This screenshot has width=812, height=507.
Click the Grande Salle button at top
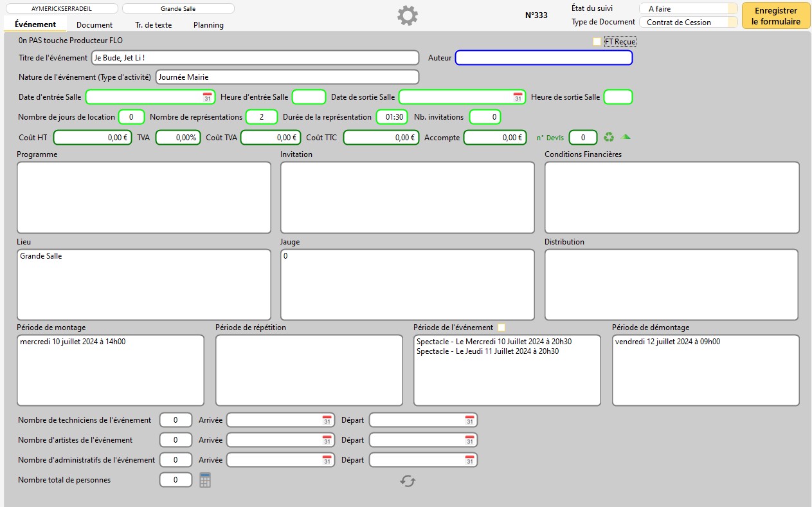(x=178, y=9)
